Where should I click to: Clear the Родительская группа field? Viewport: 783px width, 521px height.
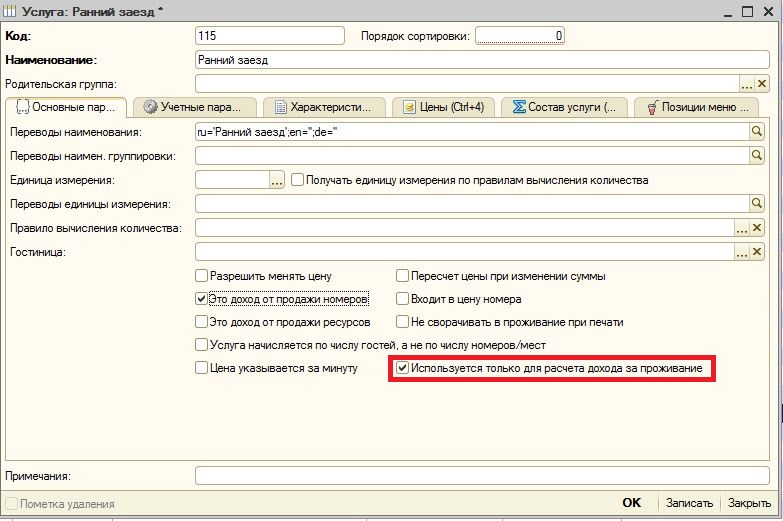point(762,84)
